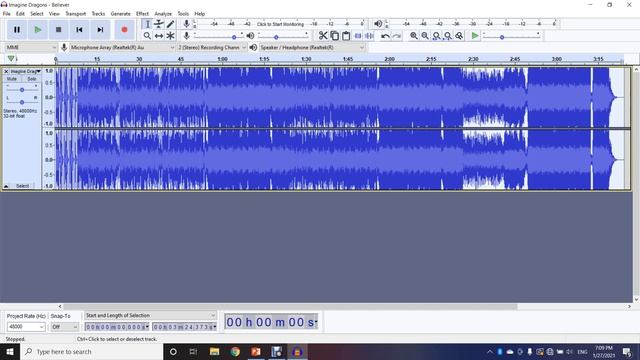The image size is (640, 360).
Task: Skip to end of the track
Action: 100,29
